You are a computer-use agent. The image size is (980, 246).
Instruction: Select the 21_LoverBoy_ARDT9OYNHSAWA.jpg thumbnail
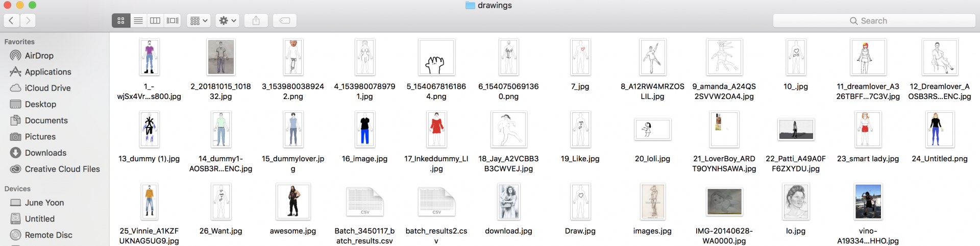tap(724, 130)
